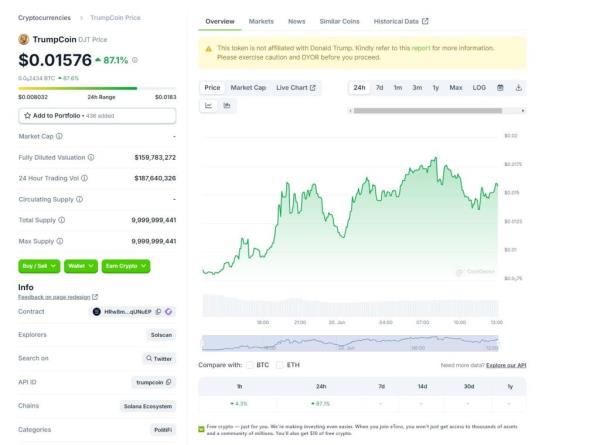
Task: Click the magnifier icon in Twitter search
Action: pyautogui.click(x=149, y=359)
